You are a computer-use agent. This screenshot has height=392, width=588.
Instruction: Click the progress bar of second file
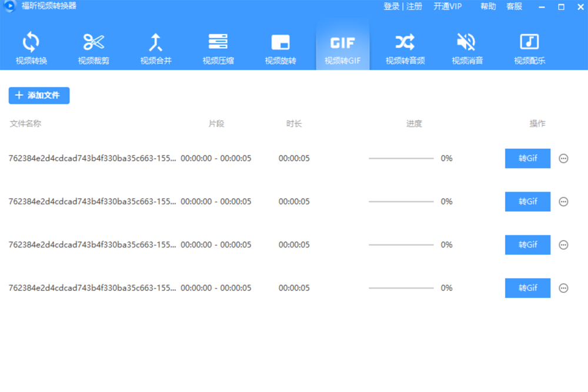401,202
